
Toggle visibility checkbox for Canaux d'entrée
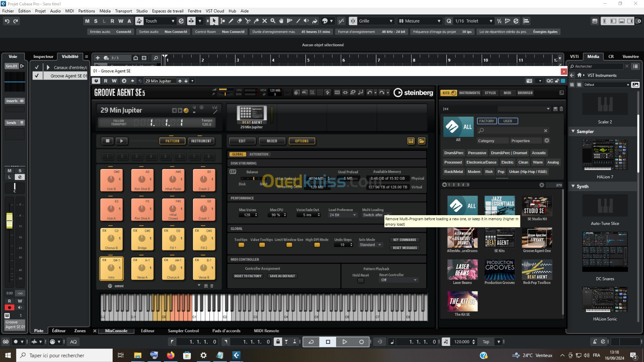coord(37,67)
